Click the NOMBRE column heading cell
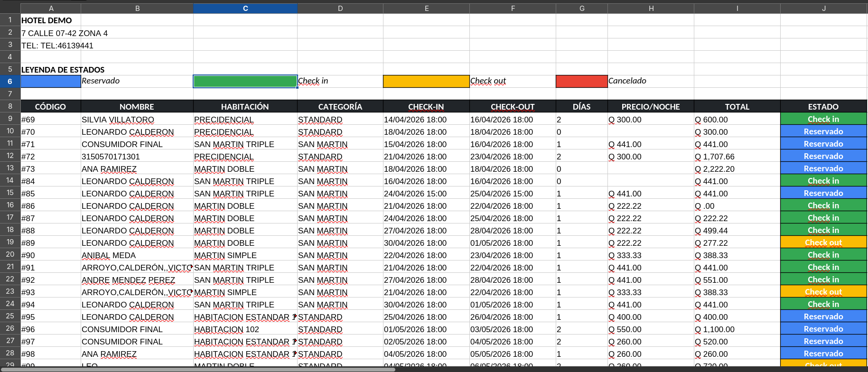The width and height of the screenshot is (868, 372). 137,107
